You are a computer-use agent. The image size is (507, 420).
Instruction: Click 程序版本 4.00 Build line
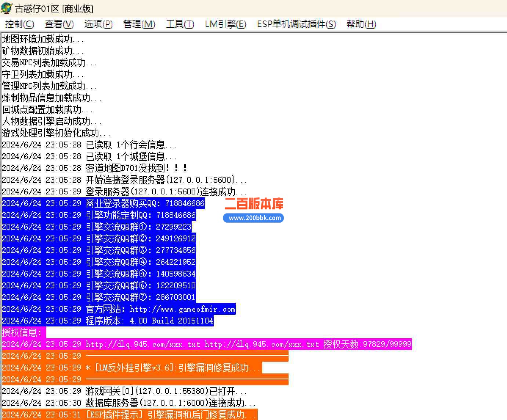pos(108,321)
